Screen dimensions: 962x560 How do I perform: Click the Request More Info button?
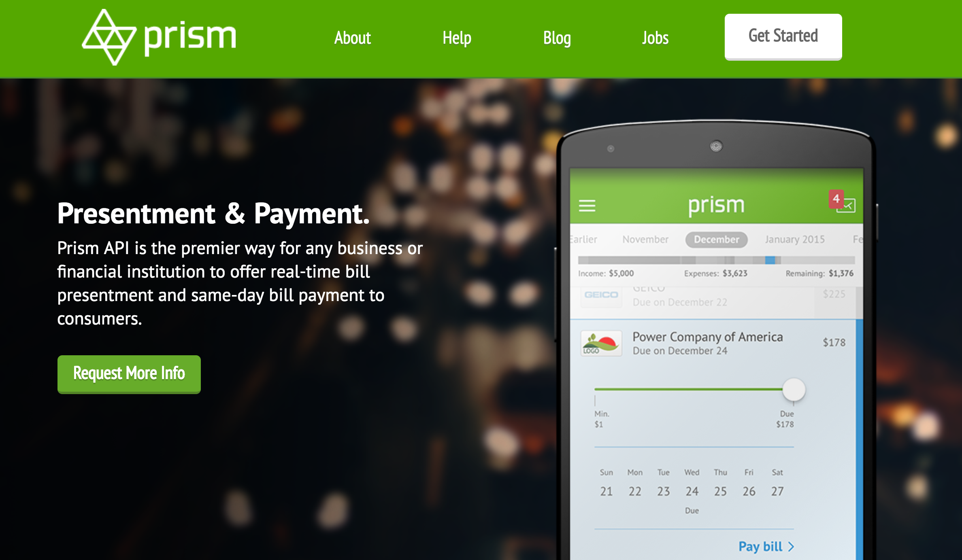click(130, 373)
